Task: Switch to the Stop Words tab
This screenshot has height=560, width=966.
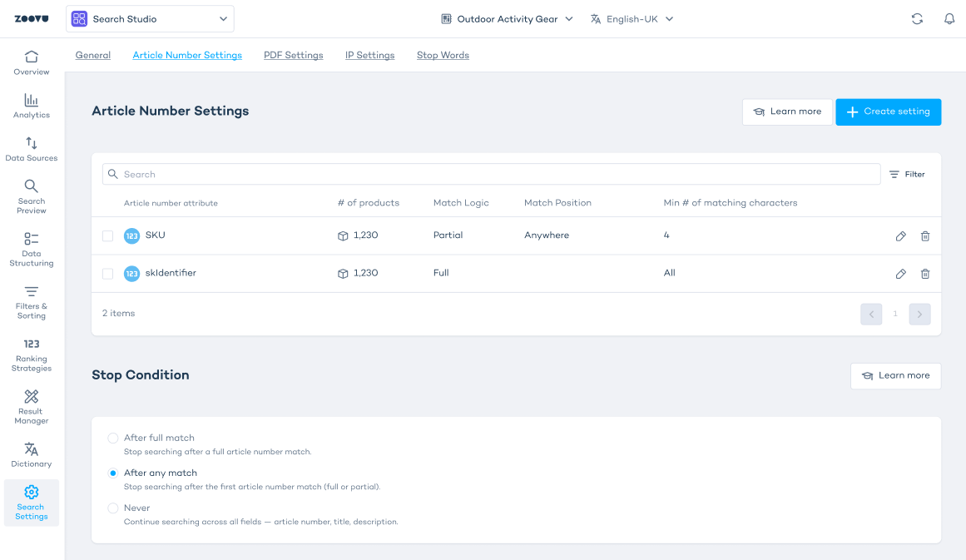Action: [x=443, y=55]
